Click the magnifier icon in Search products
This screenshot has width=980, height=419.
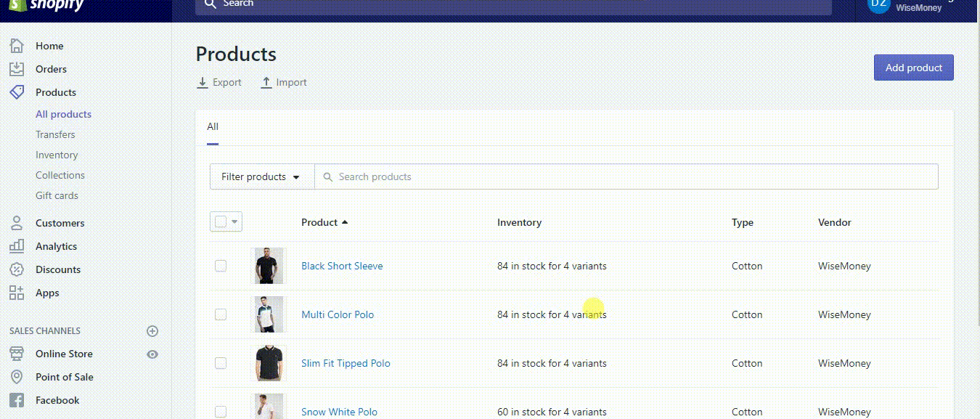[x=328, y=176]
